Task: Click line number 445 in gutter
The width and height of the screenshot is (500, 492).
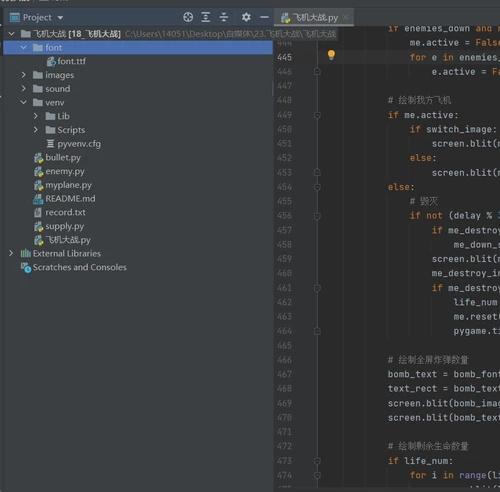Action: [284, 57]
